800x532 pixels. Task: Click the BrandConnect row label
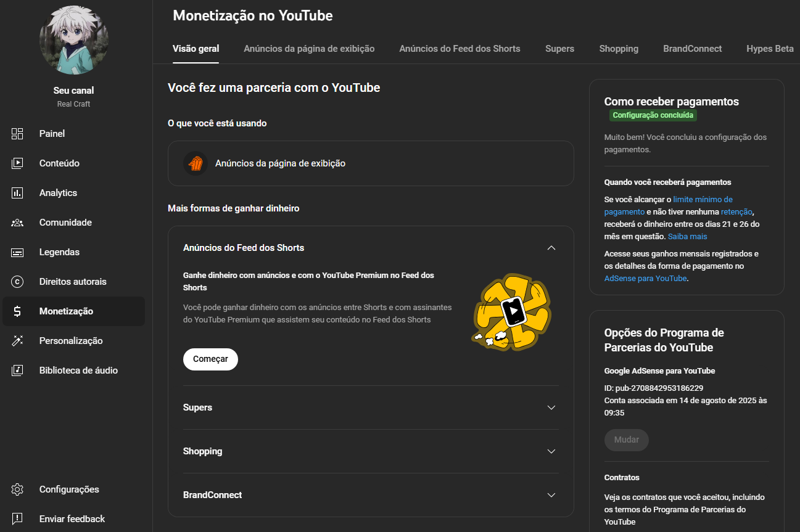[212, 495]
